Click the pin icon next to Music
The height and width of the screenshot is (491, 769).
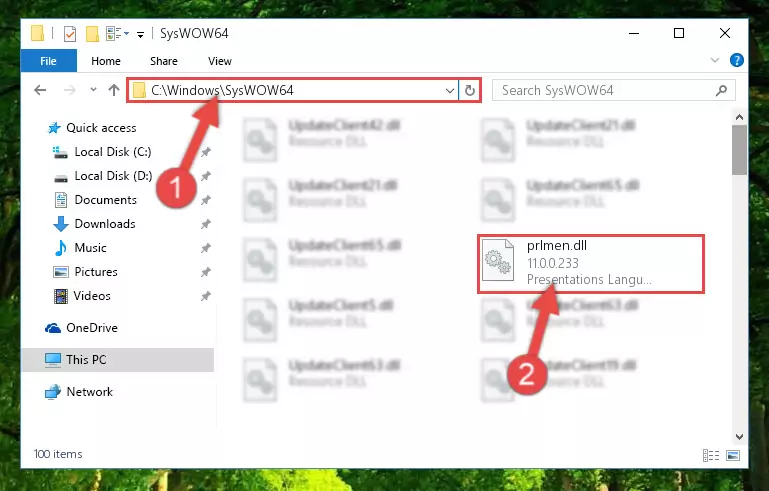205,248
